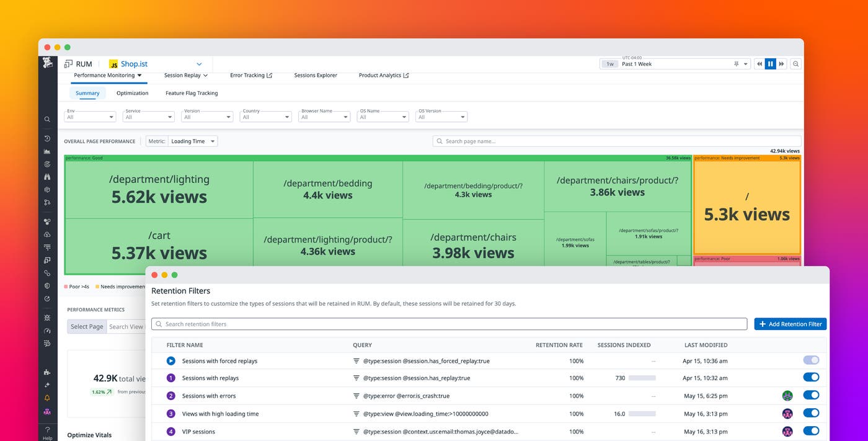Switch to the Optimization tab

pos(132,93)
